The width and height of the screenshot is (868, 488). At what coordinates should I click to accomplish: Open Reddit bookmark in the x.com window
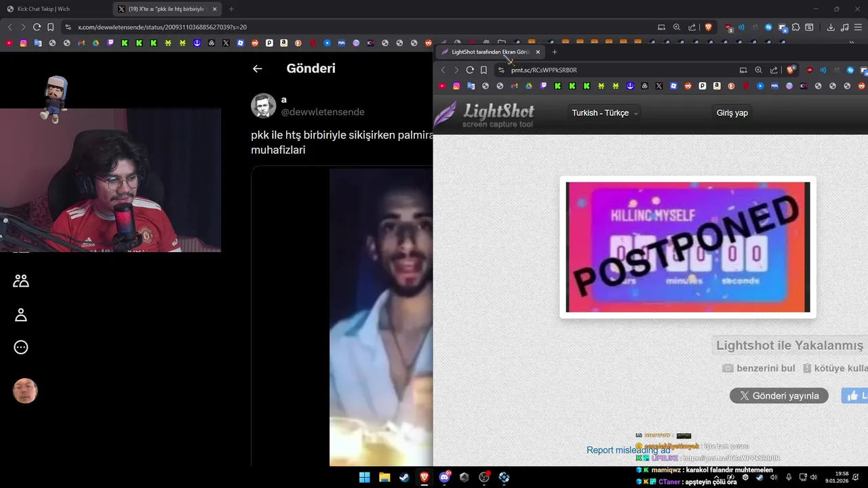[x=255, y=43]
